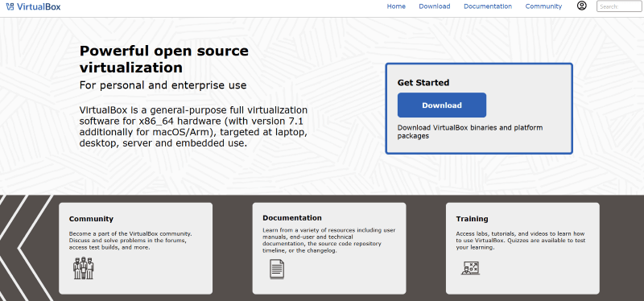Click the VirtualBox logo icon
Image resolution: width=644 pixels, height=301 pixels.
(10, 6)
